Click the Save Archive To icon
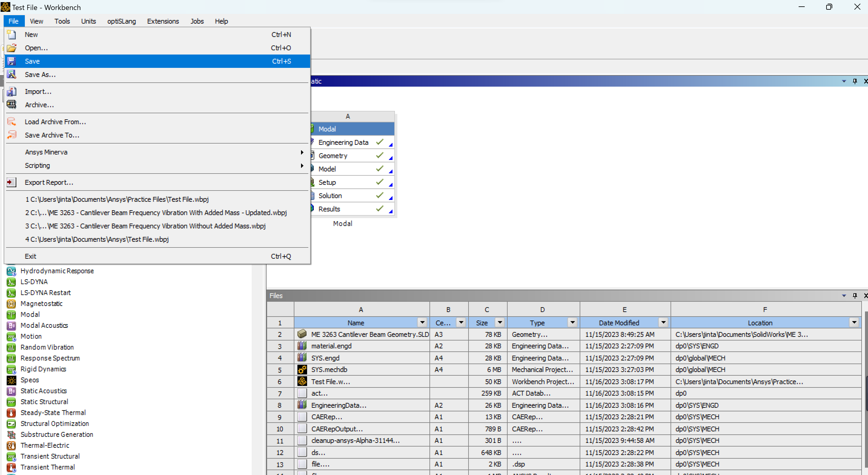The height and width of the screenshot is (475, 868). (x=11, y=135)
